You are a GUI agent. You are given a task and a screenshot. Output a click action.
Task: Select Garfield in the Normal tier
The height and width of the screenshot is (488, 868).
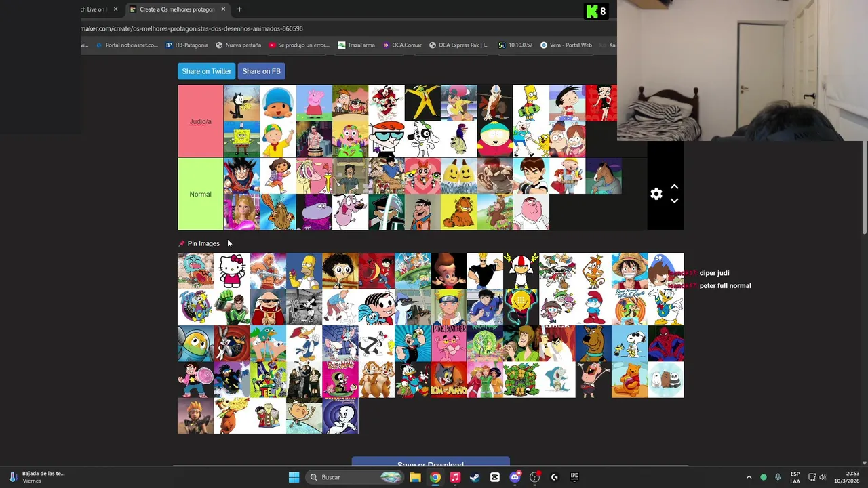[458, 211]
